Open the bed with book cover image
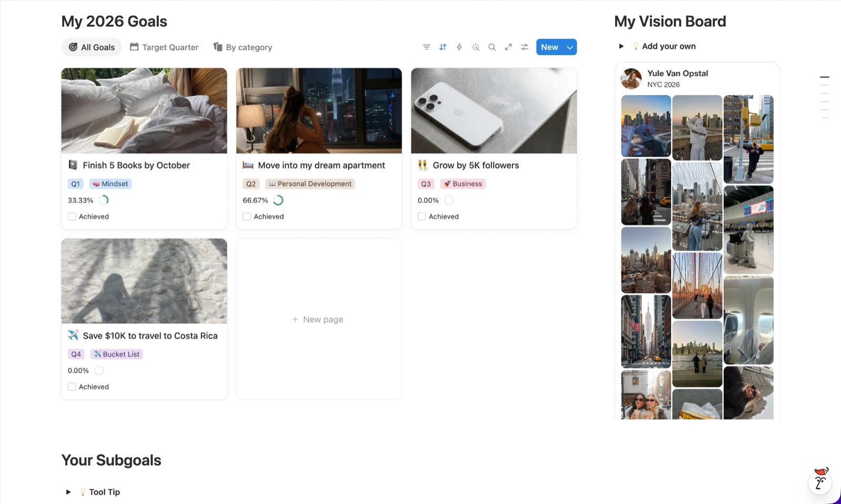The width and height of the screenshot is (841, 504). point(144,110)
